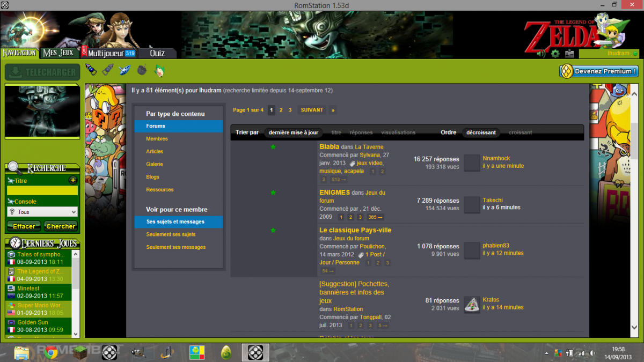
Task: Switch to the Mes Jeux tab
Action: pos(58,53)
